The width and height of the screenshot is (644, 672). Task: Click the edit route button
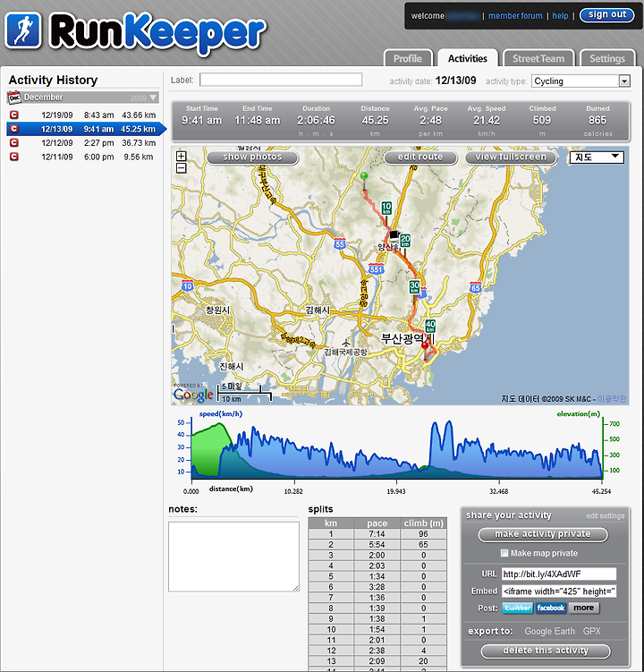pos(420,157)
